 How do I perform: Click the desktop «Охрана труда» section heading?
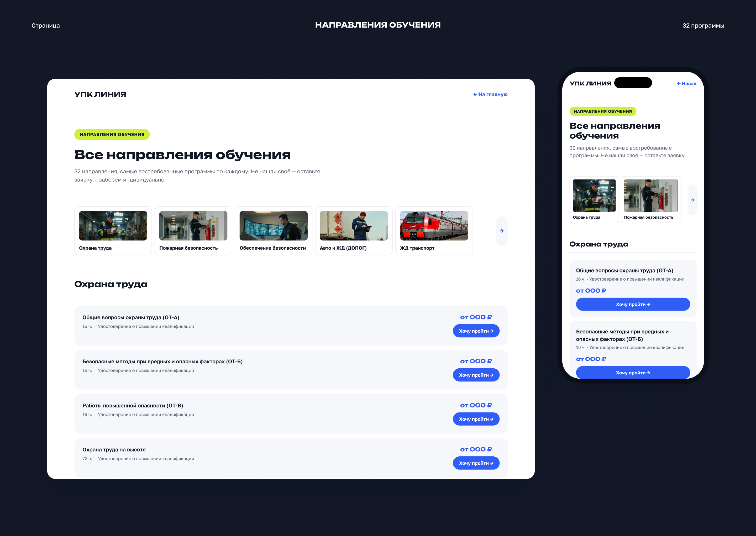point(111,284)
